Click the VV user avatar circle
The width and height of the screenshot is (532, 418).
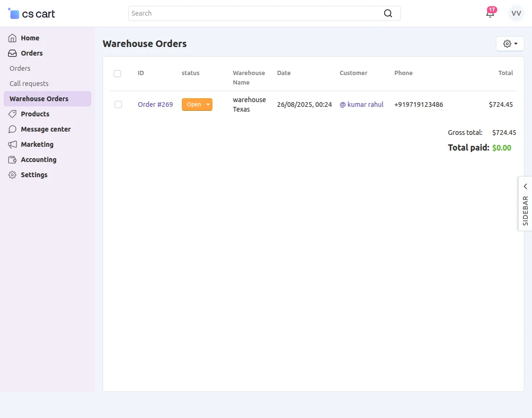516,13
